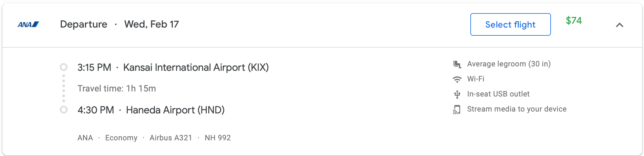Image resolution: width=644 pixels, height=156 pixels.
Task: Click the Airbus A321 aircraft text
Action: pos(171,138)
